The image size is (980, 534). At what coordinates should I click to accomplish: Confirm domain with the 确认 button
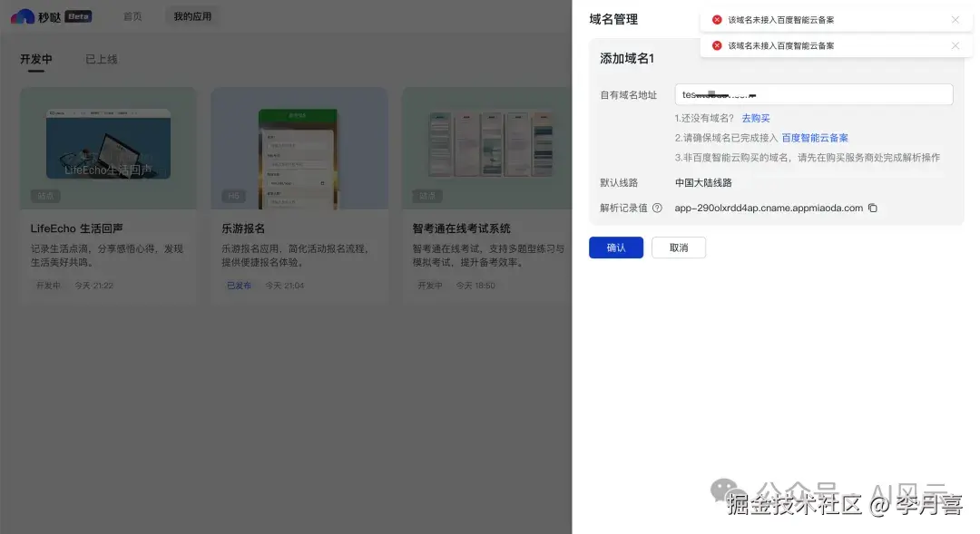[616, 247]
